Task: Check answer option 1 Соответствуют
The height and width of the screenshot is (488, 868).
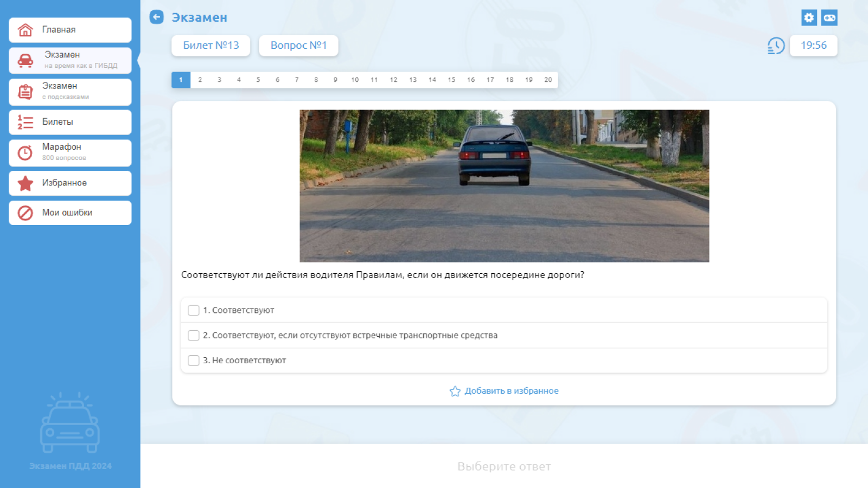Action: [x=194, y=310]
